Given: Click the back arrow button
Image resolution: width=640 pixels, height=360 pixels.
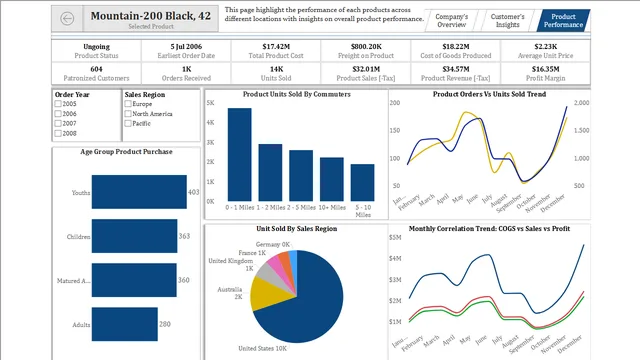Looking at the screenshot, I should coord(67,18).
